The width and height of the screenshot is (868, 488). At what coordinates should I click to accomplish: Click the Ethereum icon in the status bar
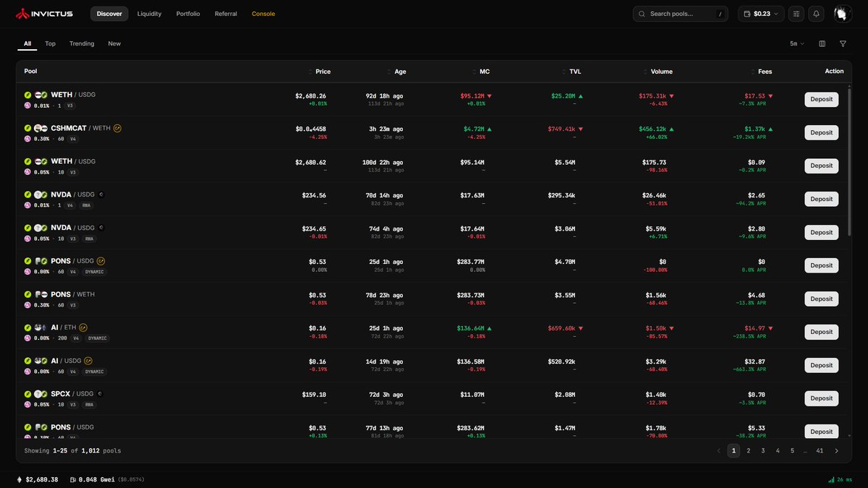click(x=20, y=479)
